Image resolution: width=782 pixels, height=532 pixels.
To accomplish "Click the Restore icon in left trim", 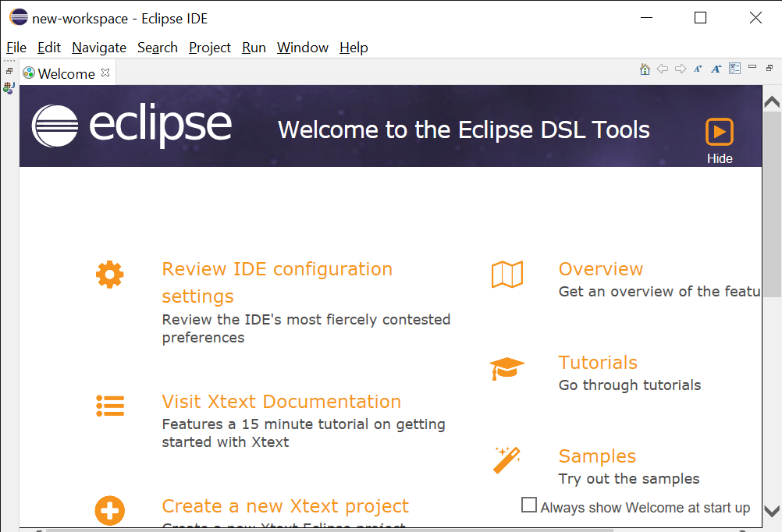I will point(9,71).
